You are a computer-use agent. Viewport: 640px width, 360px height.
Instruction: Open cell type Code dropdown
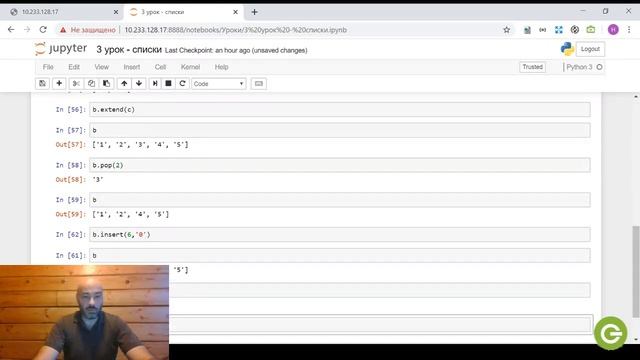click(219, 84)
